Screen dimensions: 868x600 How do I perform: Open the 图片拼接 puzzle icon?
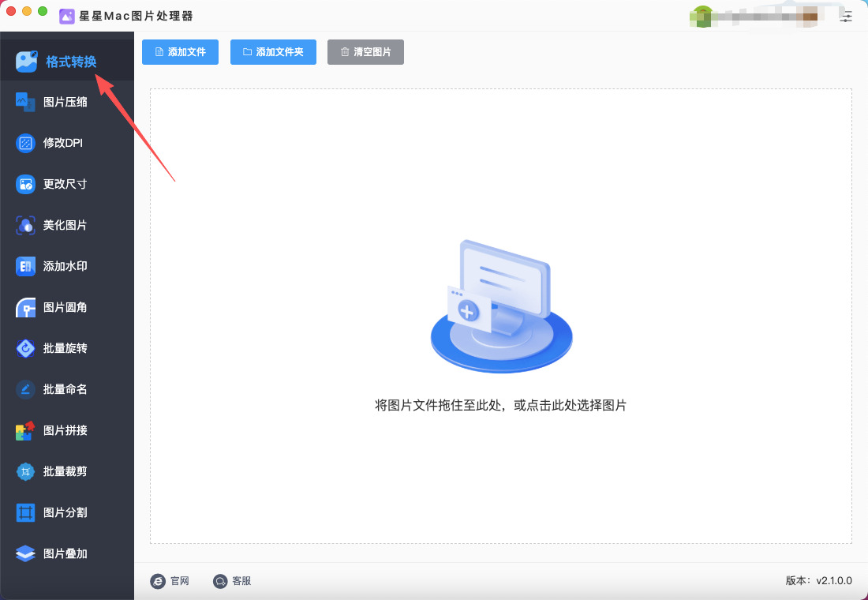(x=25, y=430)
